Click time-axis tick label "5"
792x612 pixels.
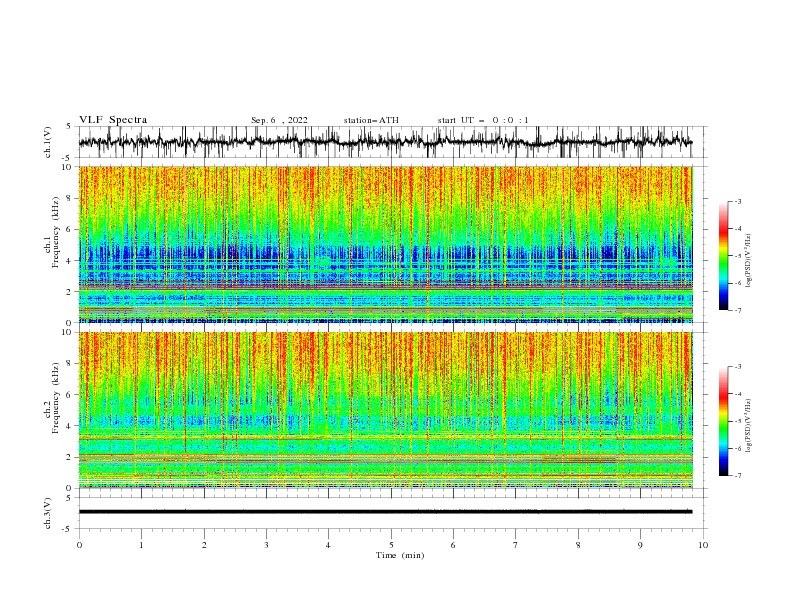391,545
